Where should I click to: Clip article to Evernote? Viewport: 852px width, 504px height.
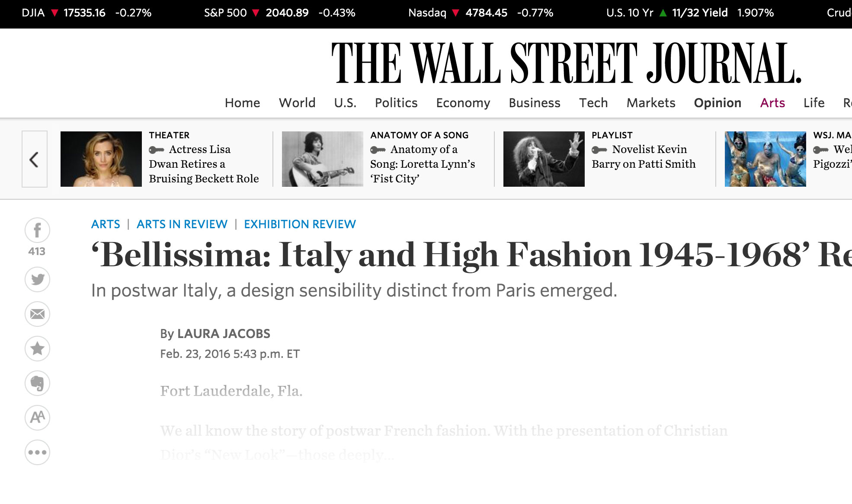tap(37, 383)
